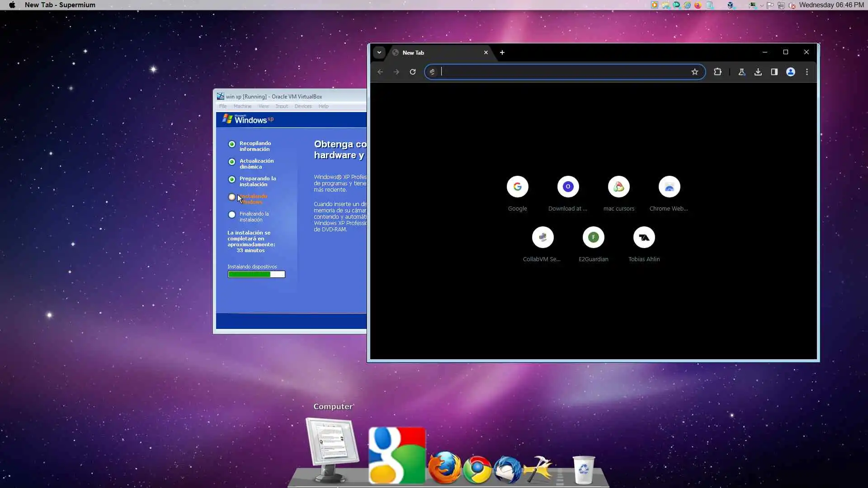Open the Chrome Labs flask icon
Viewport: 868px width, 488px height.
pyautogui.click(x=742, y=72)
